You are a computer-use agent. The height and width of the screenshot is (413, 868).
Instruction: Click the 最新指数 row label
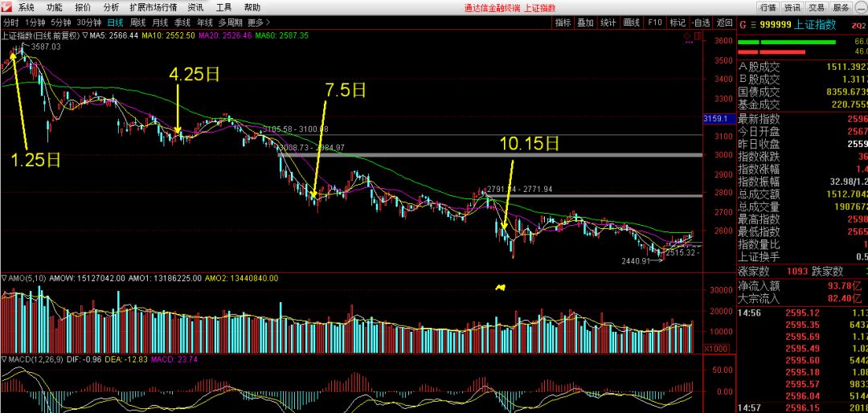pos(759,118)
